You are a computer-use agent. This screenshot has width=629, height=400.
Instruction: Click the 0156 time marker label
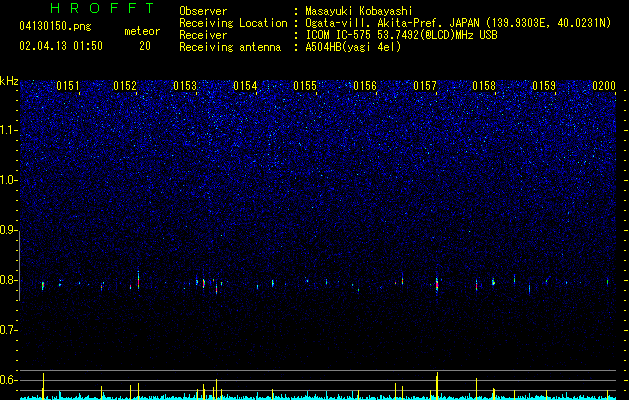[365, 86]
